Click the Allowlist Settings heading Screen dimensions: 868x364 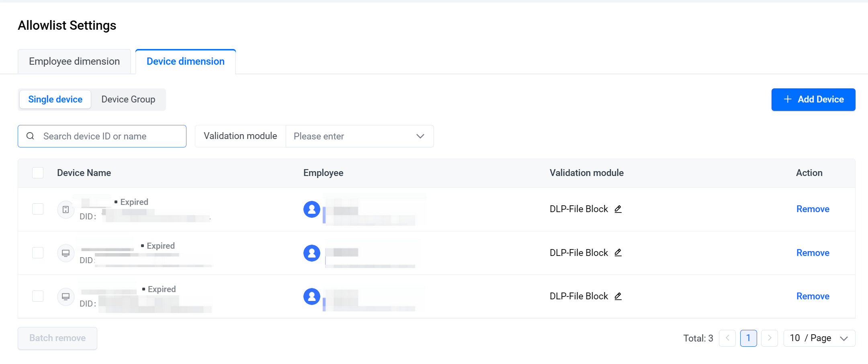click(x=67, y=25)
